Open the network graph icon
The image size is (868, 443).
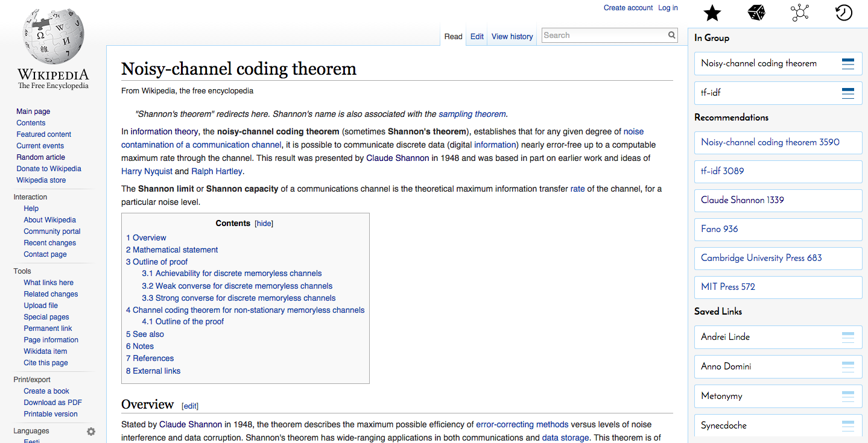(800, 12)
